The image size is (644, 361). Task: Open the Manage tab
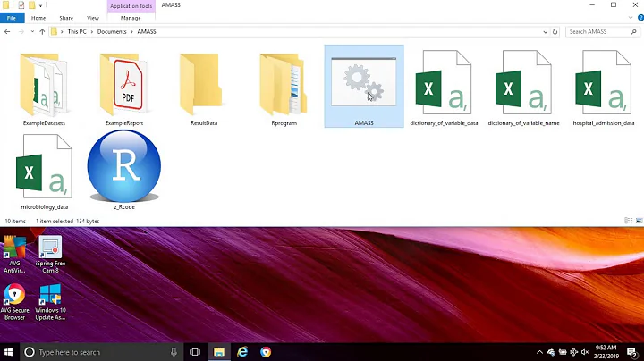[x=131, y=18]
